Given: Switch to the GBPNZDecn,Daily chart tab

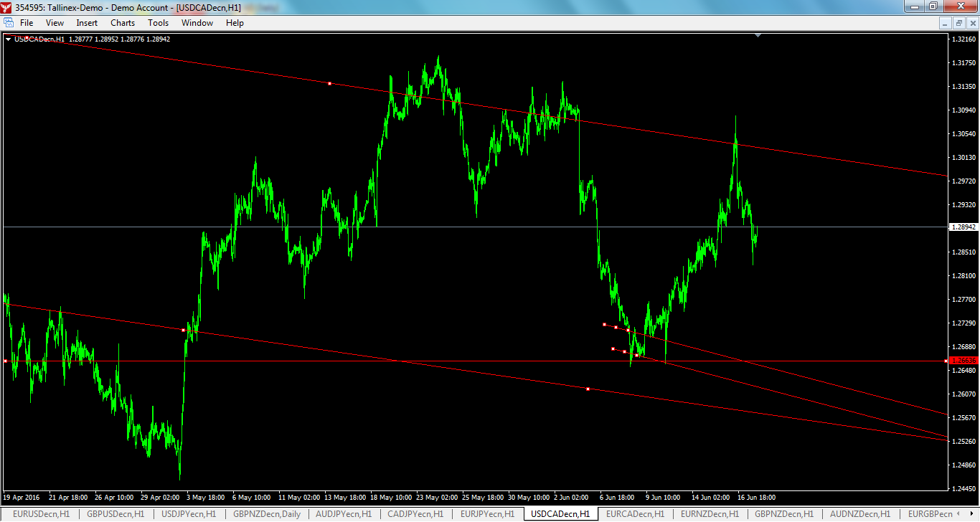Looking at the screenshot, I should (x=268, y=514).
